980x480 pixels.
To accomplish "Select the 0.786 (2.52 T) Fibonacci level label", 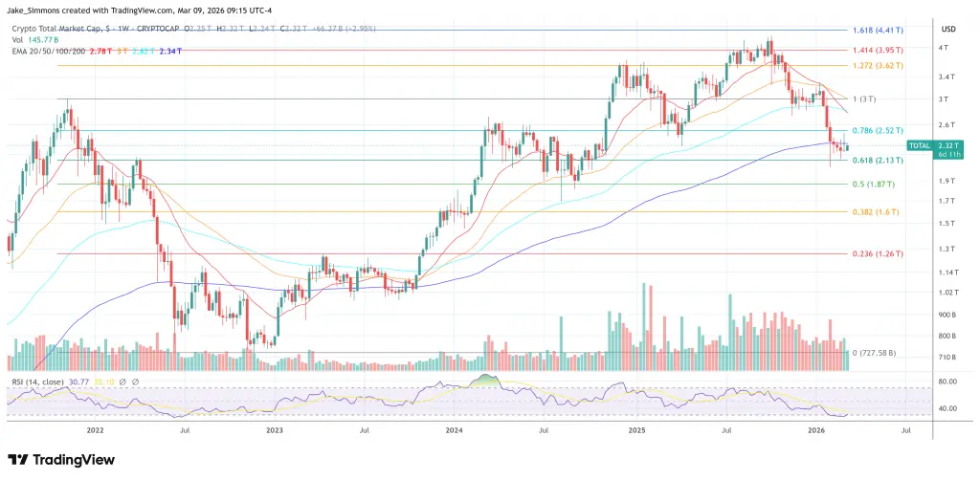I will click(879, 130).
